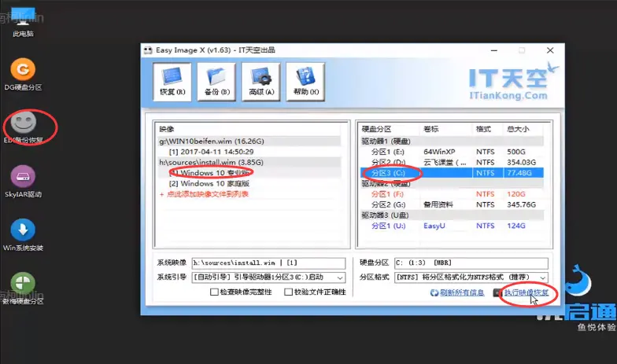Click the 硬盘分区 C: (1:3) field

coord(471,263)
